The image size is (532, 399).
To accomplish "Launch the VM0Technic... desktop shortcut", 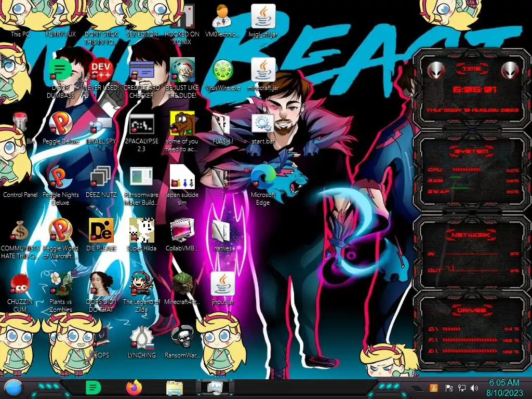I will point(222,21).
